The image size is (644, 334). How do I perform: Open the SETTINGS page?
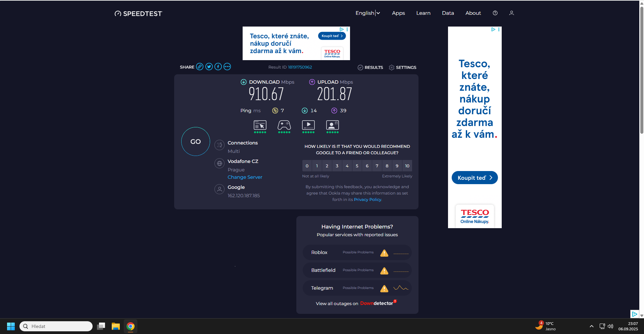[402, 68]
